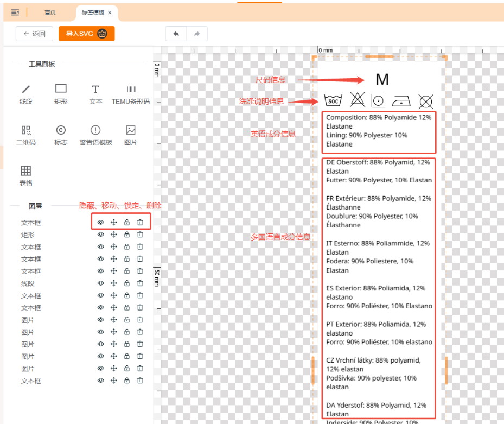Collapse the sidebar menu icon
Screen dimensions: 504x424
point(15,12)
